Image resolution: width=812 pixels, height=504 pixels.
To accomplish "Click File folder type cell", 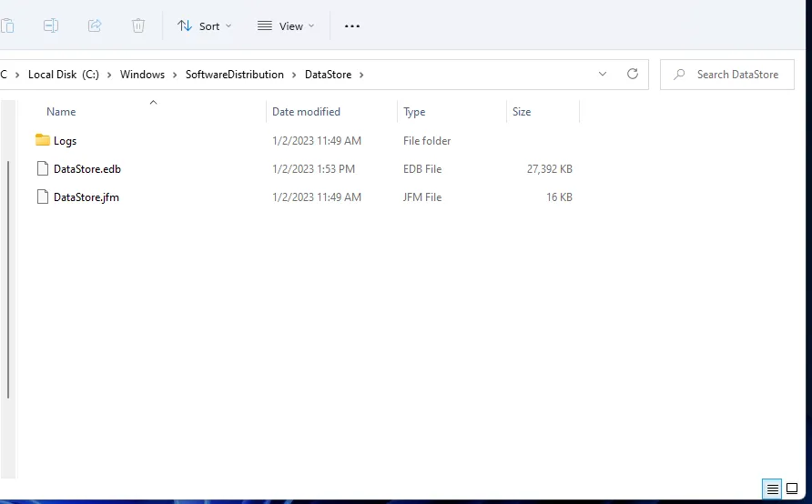I will (x=427, y=141).
